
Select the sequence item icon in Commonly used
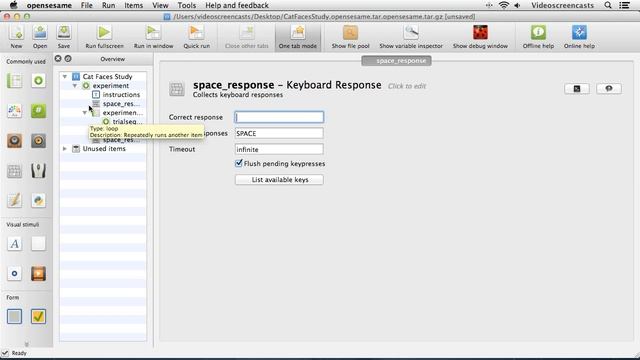[14, 81]
